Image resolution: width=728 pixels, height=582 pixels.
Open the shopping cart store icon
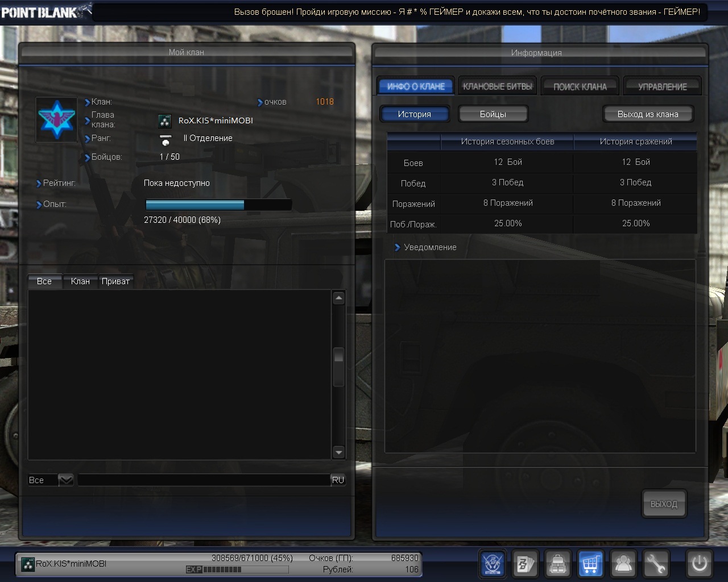pyautogui.click(x=590, y=564)
